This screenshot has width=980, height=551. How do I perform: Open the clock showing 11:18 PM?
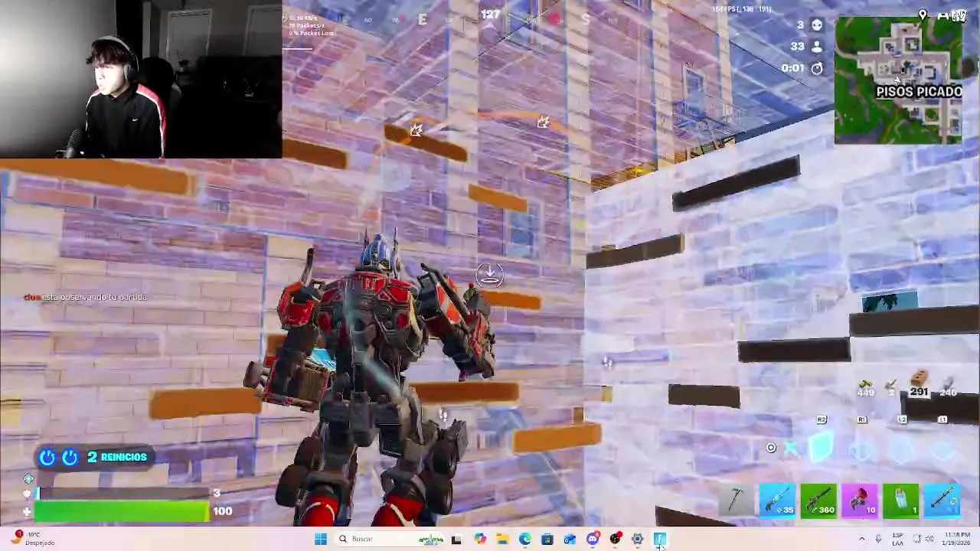coord(957,539)
